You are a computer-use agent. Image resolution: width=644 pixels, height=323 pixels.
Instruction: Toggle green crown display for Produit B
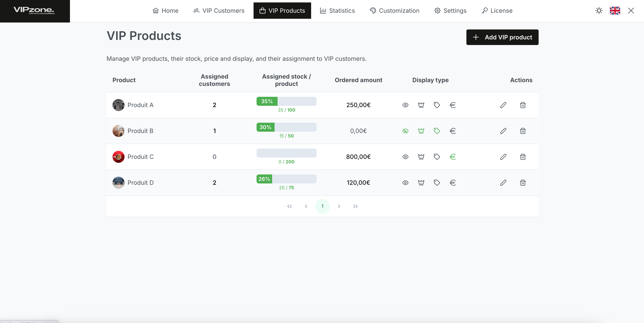click(421, 131)
